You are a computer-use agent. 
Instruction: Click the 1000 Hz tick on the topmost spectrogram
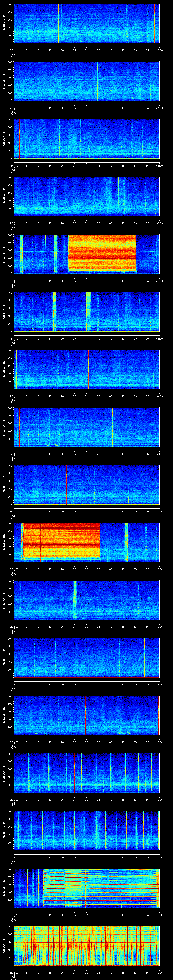[x=9, y=5]
